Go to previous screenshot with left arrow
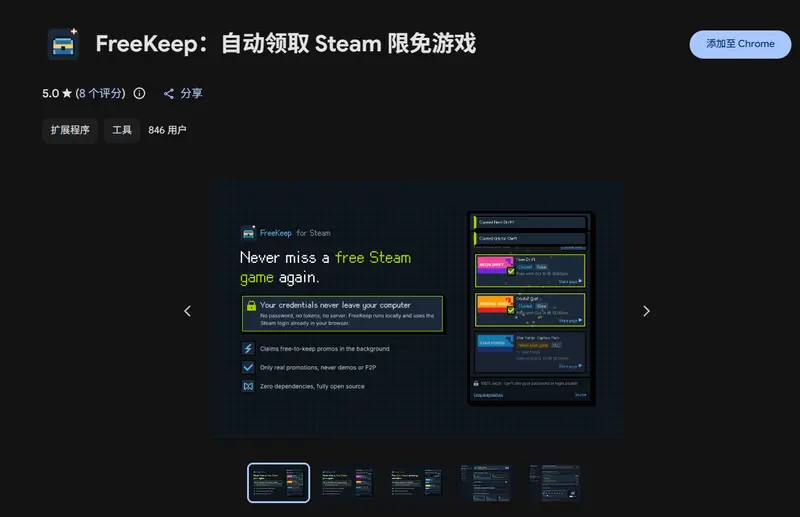This screenshot has width=800, height=517. click(187, 311)
